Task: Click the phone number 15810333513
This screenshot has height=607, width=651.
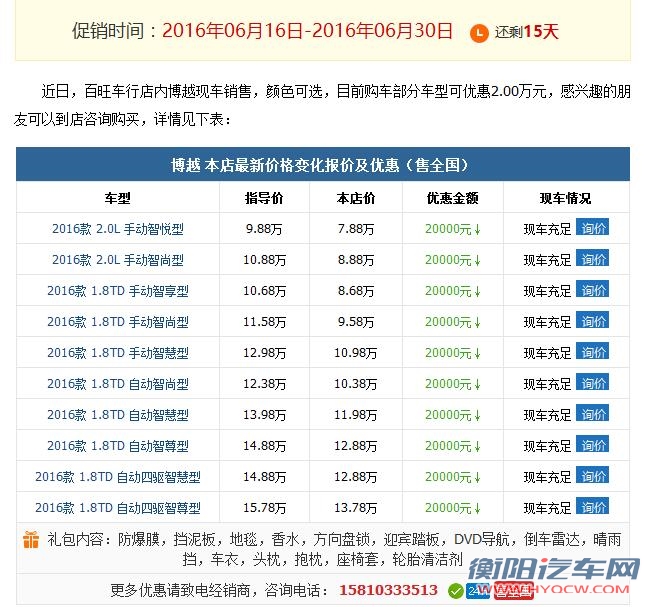Action: click(388, 590)
